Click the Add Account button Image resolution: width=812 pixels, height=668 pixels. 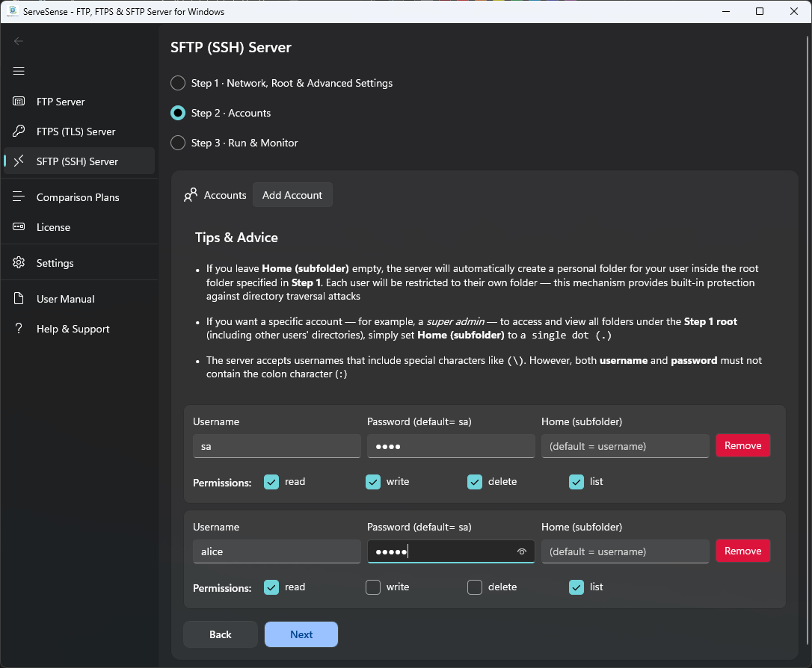tap(292, 195)
